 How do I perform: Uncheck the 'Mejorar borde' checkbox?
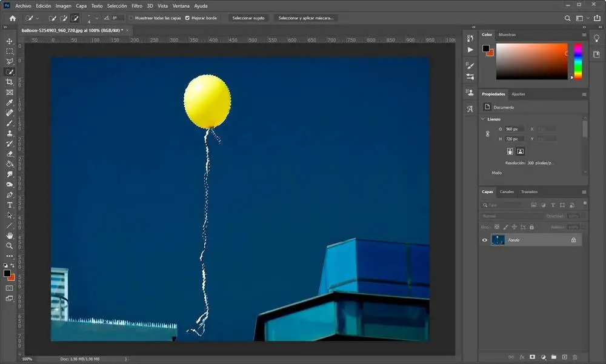tap(187, 18)
